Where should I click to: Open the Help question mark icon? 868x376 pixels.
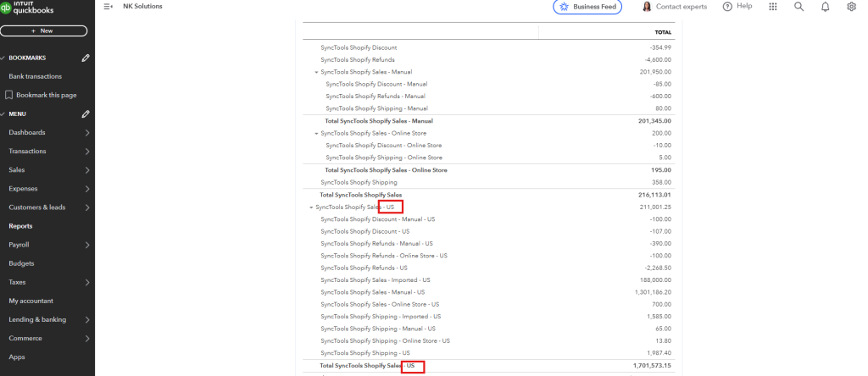point(727,7)
